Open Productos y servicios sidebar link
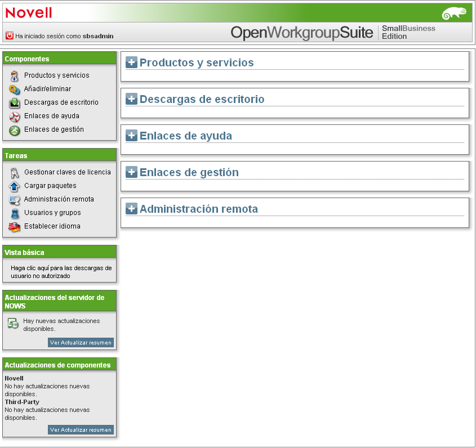 (x=57, y=75)
